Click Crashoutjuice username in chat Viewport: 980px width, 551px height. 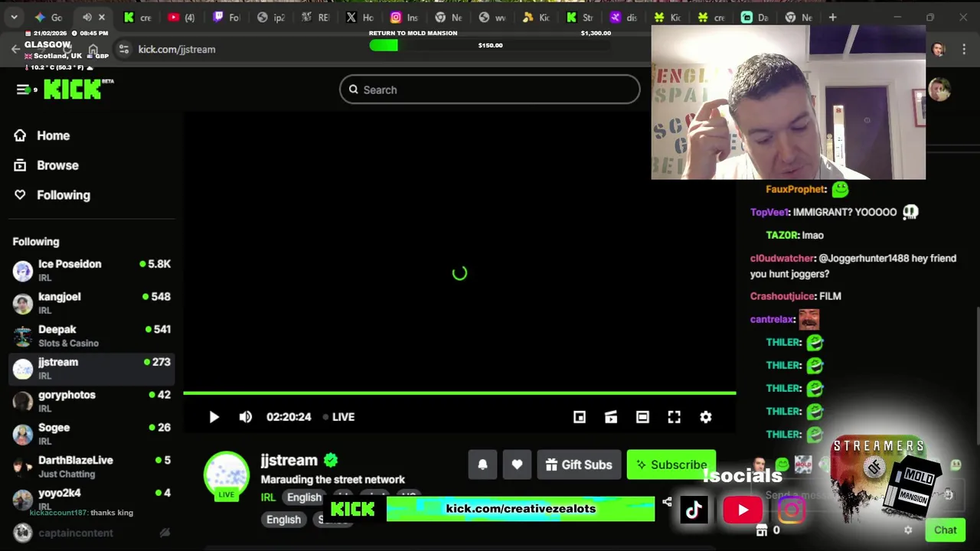pyautogui.click(x=782, y=296)
